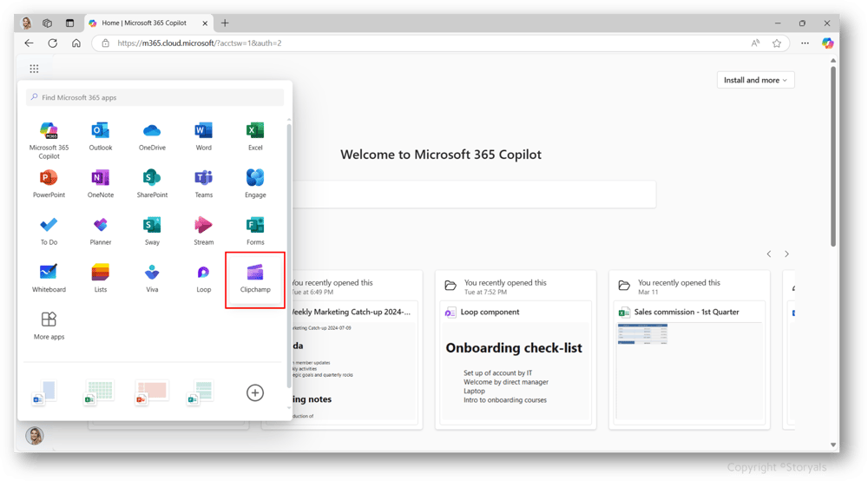This screenshot has height=481, width=868.
Task: Open the Clipchamp app
Action: (255, 278)
